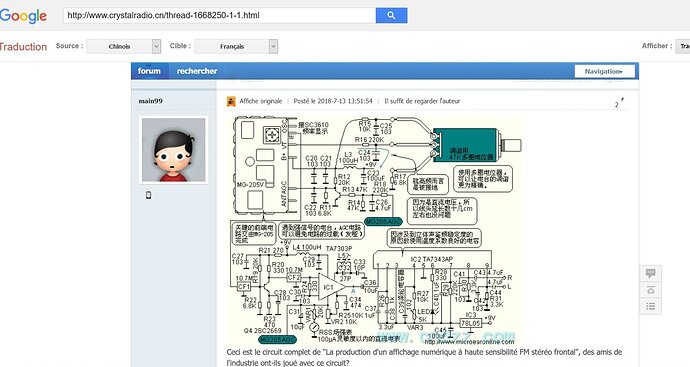Image resolution: width=690 pixels, height=367 pixels.
Task: Open the Source language dropdown showing Chinois
Action: point(124,46)
